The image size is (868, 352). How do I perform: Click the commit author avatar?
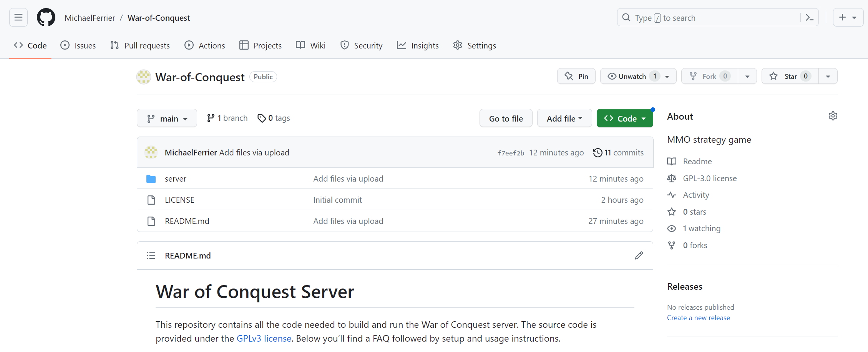[x=151, y=152]
